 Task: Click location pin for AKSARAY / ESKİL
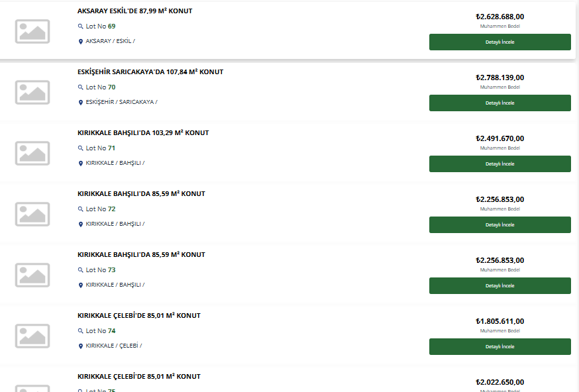(81, 41)
